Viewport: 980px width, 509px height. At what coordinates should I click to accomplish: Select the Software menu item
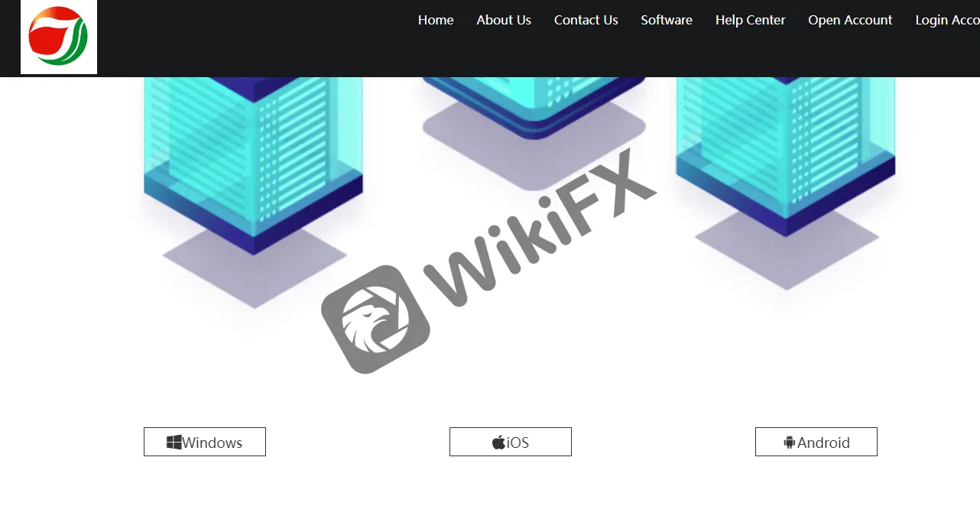(x=667, y=20)
